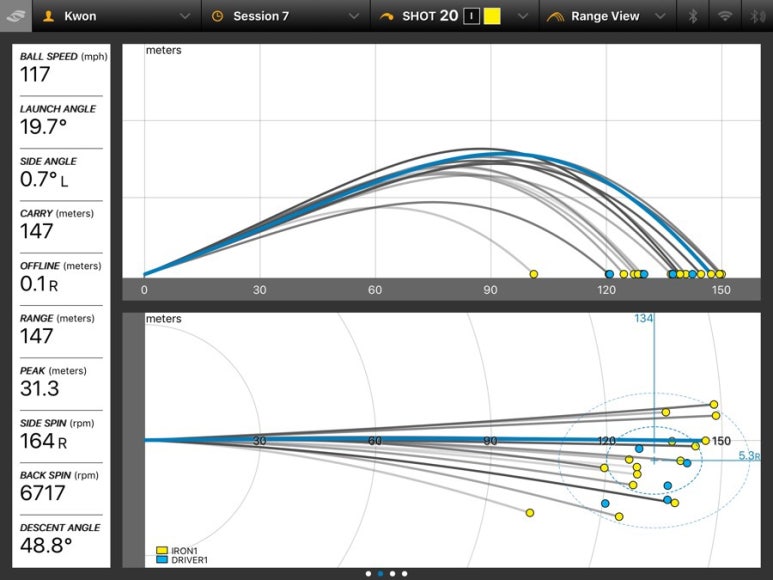The image size is (773, 580).
Task: Click the Range View arc icon
Action: tap(556, 17)
